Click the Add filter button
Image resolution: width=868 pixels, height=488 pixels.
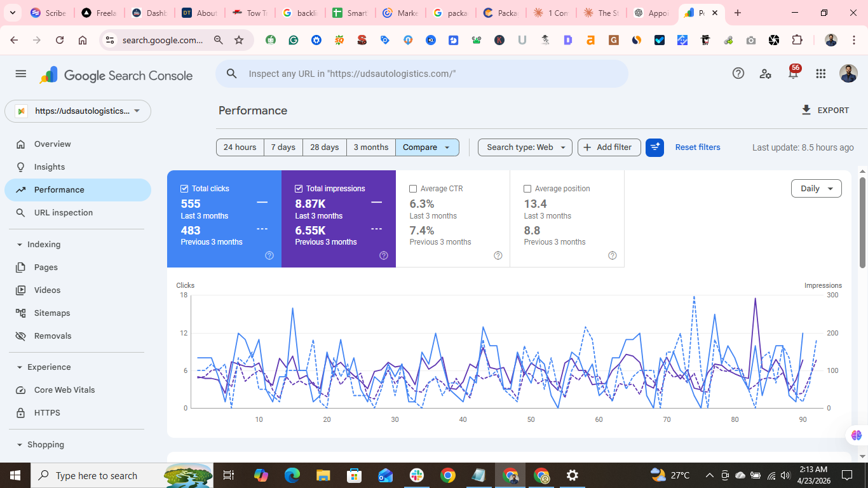pyautogui.click(x=609, y=147)
